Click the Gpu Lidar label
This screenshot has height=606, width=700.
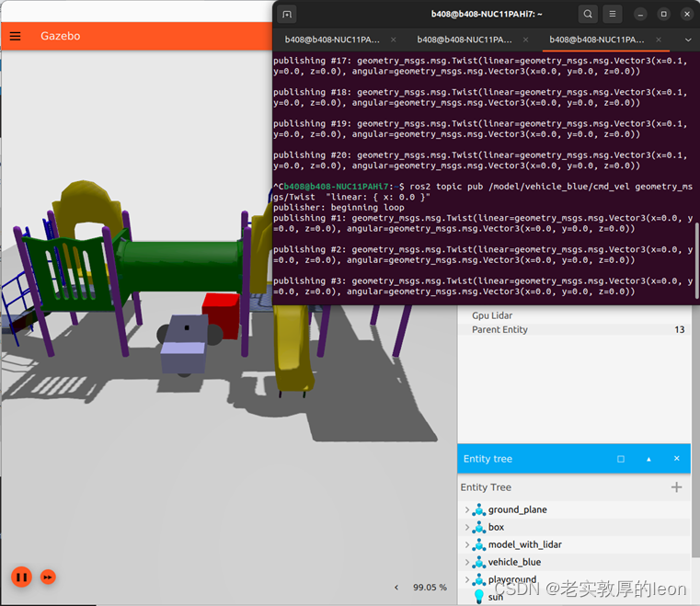(492, 315)
